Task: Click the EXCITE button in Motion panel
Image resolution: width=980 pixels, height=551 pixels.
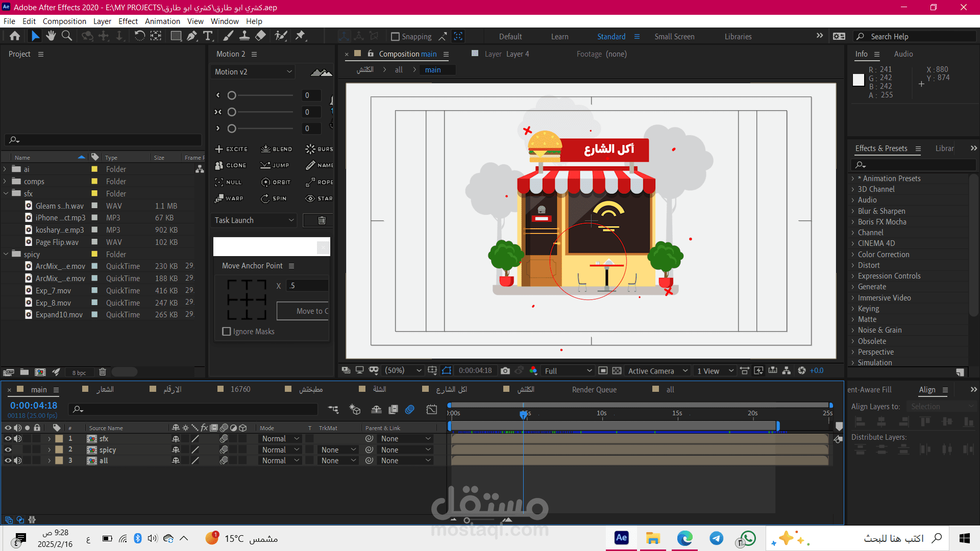Action: [231, 149]
